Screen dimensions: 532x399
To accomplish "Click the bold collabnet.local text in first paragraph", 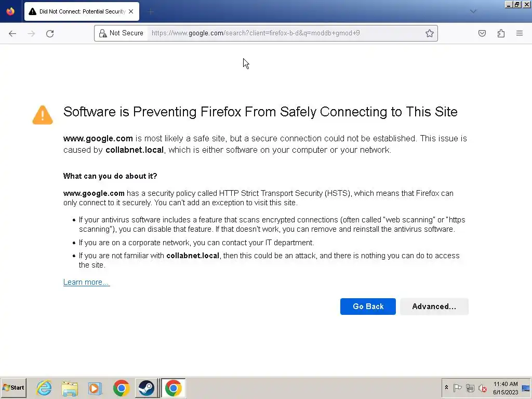I will coord(135,150).
